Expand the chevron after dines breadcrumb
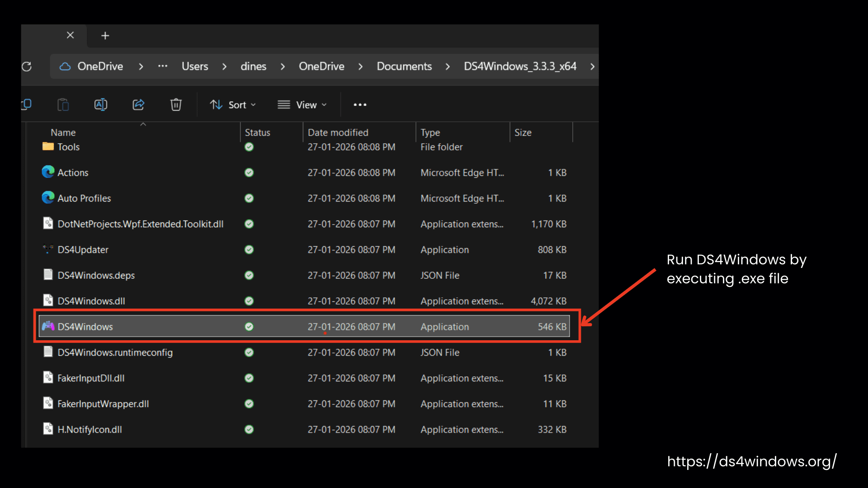This screenshot has height=488, width=868. 283,66
